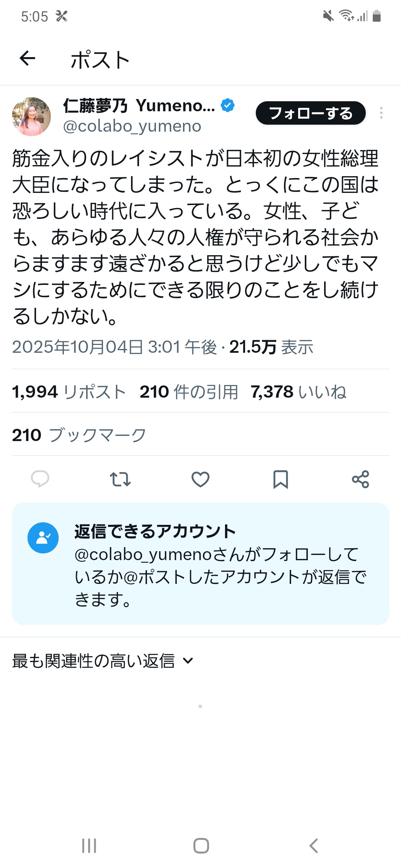Tap the blue reply-restriction account icon

coord(43,538)
